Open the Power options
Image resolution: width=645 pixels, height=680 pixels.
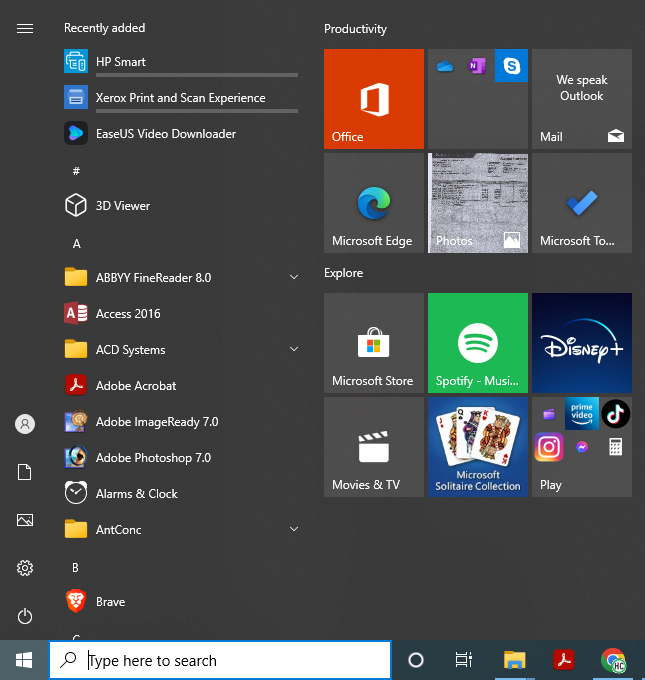(x=25, y=616)
